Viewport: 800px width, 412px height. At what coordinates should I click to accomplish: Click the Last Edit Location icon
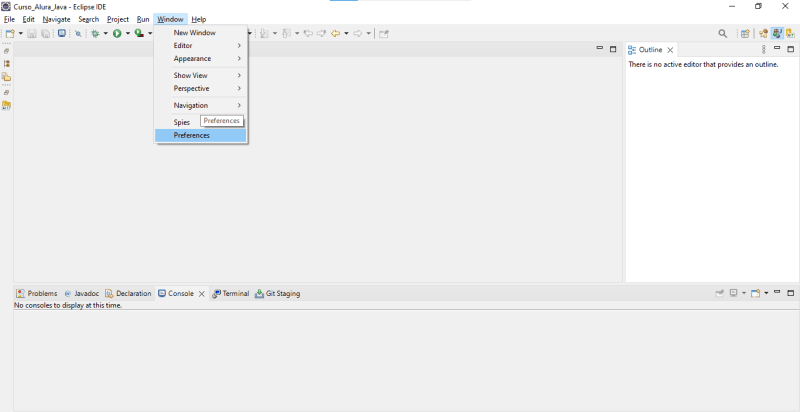[308, 34]
